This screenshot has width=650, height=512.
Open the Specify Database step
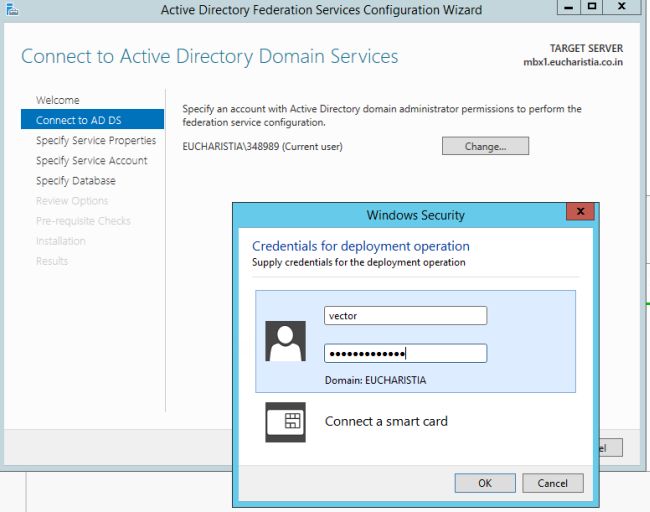pyautogui.click(x=75, y=181)
